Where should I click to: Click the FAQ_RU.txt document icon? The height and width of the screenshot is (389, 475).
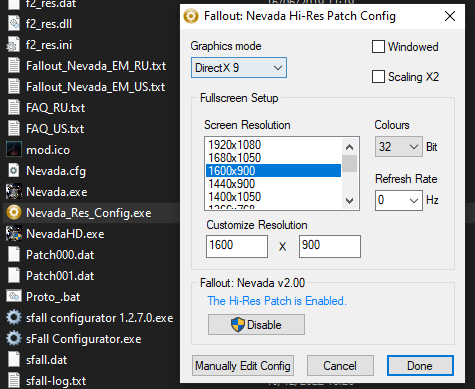tap(14, 108)
